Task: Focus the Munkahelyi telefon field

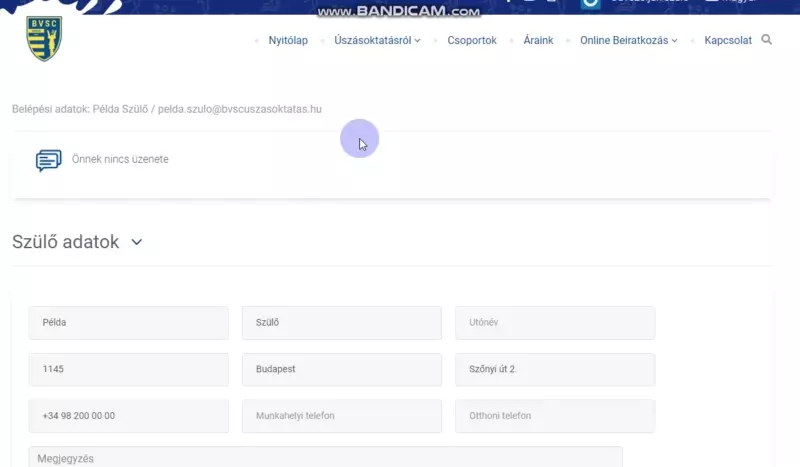Action: point(341,416)
